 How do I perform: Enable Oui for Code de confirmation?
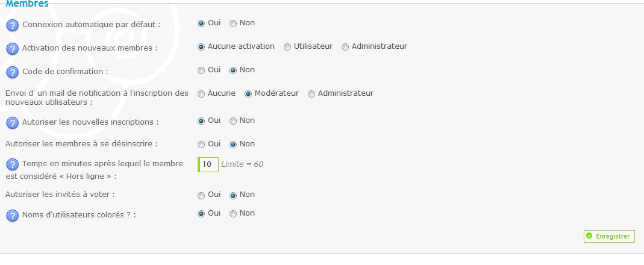point(201,70)
